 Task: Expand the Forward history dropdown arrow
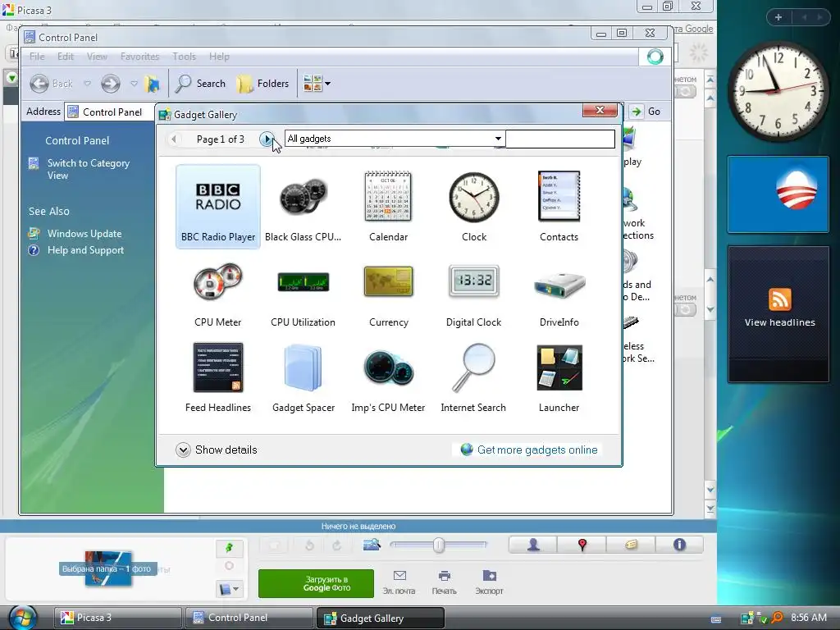(134, 84)
